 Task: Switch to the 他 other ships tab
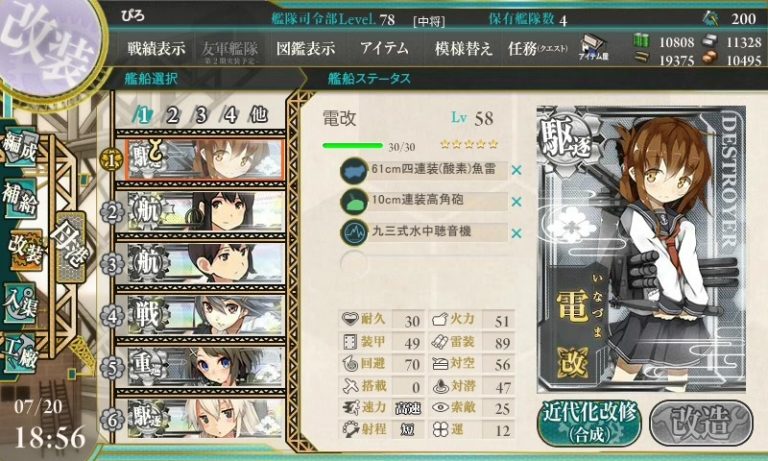pos(259,115)
